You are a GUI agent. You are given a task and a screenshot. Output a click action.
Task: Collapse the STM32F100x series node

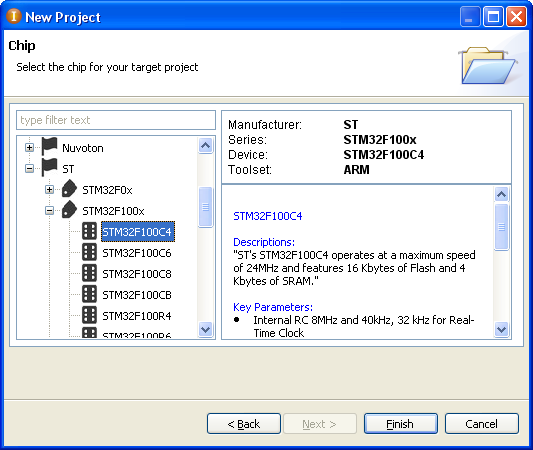pyautogui.click(x=50, y=211)
